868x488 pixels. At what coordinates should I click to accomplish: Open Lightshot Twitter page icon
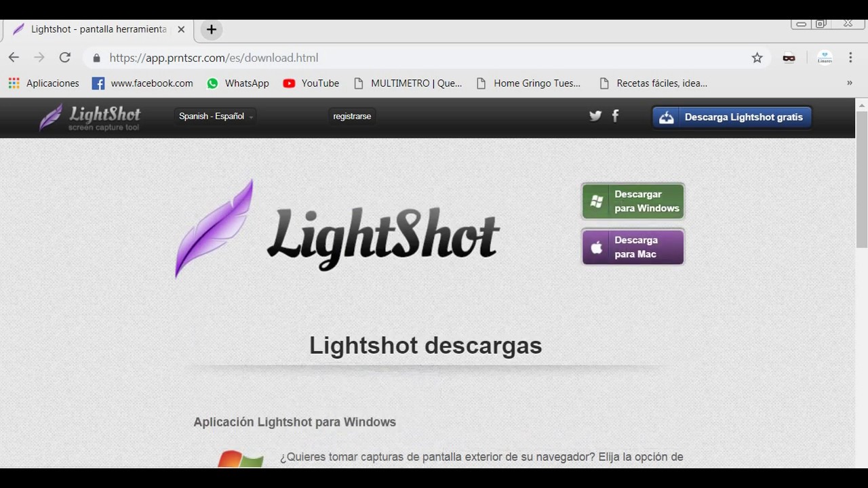pyautogui.click(x=595, y=116)
